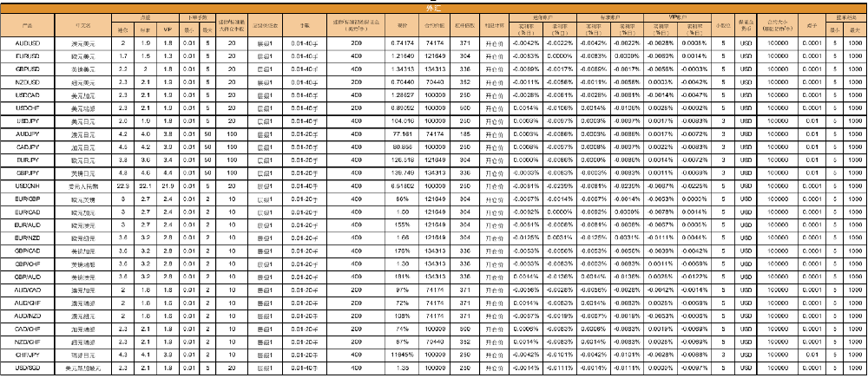Select the CHF/JPY row label
The height and width of the screenshot is (378, 868).
(27, 355)
